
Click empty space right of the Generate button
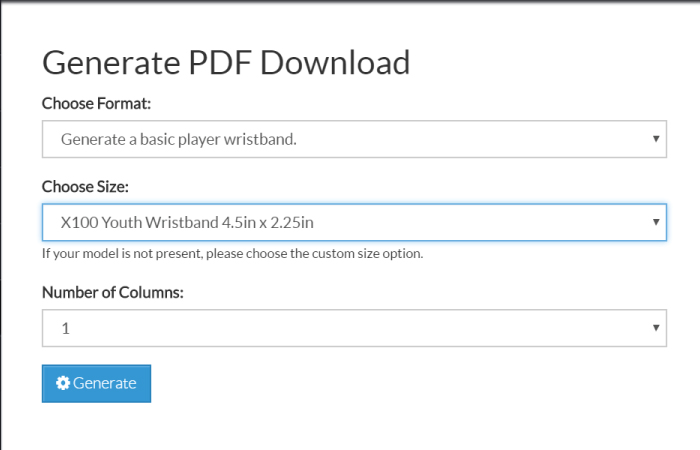coord(400,383)
